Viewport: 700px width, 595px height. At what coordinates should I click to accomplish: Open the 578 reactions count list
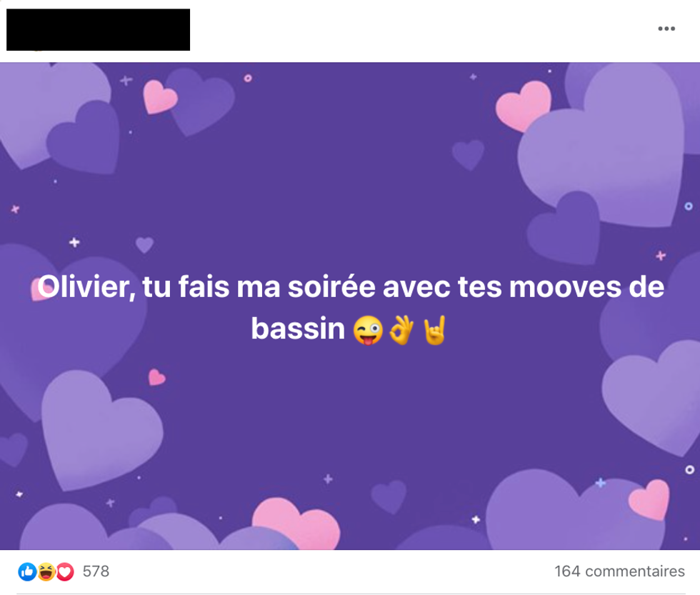[x=96, y=571]
